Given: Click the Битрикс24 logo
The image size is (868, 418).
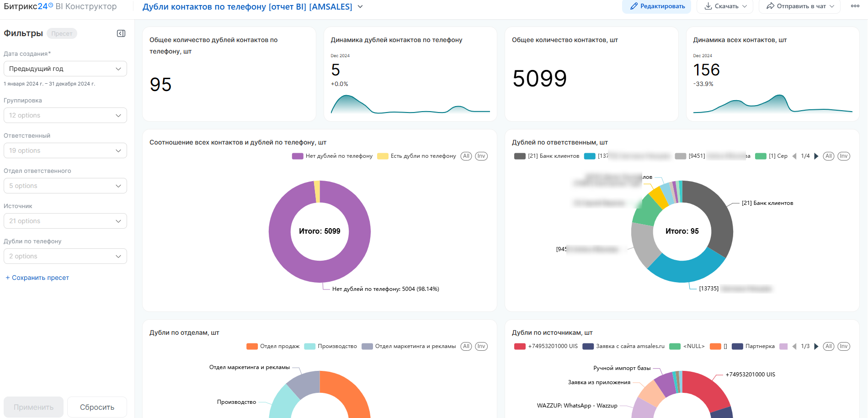Looking at the screenshot, I should click(x=28, y=6).
